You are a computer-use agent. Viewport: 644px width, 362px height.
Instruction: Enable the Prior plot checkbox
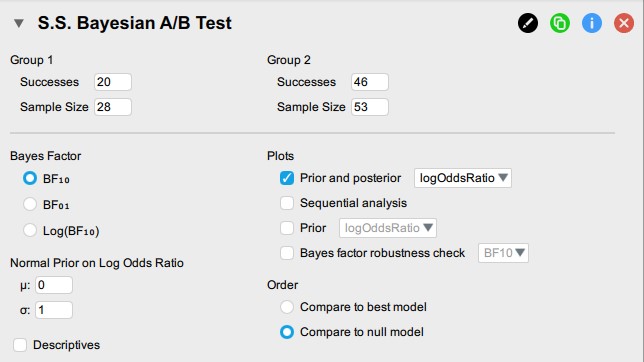click(x=287, y=228)
